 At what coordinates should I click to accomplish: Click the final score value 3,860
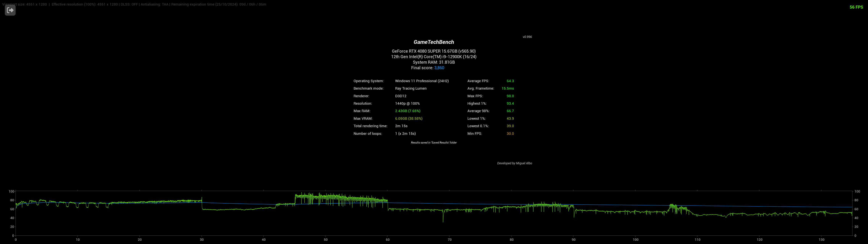[x=439, y=68]
